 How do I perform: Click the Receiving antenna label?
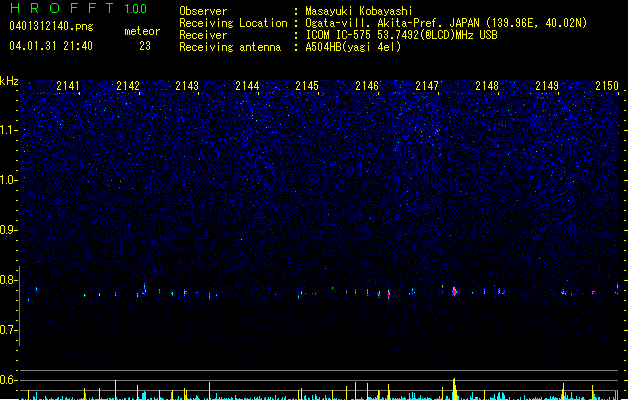[x=230, y=47]
